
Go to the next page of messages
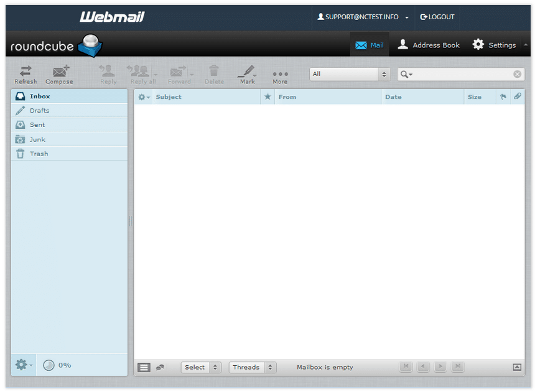point(440,366)
